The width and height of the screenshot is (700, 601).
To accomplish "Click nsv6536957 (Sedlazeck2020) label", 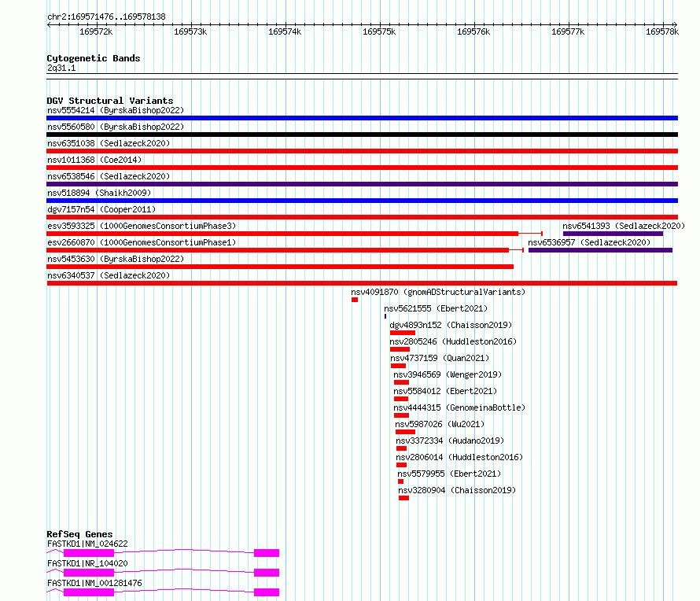I will coord(589,242).
